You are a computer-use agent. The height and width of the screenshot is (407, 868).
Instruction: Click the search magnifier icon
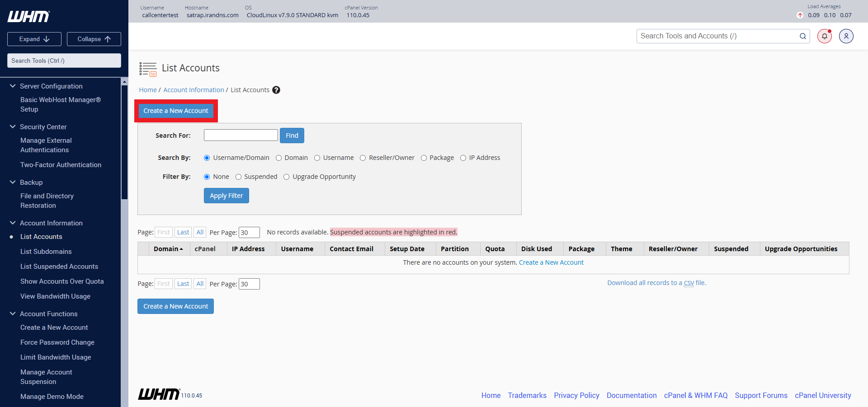[x=802, y=36]
